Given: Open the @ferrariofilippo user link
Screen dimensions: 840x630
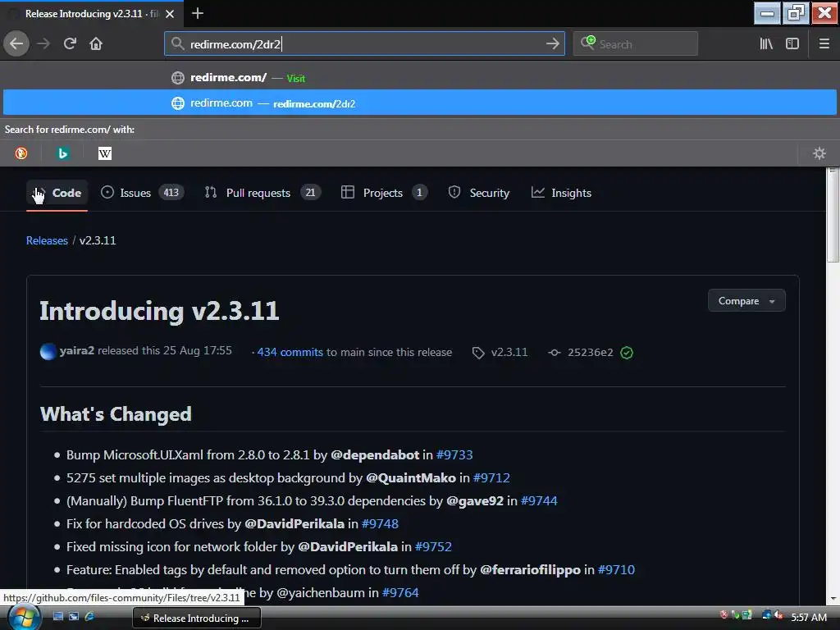Looking at the screenshot, I should pyautogui.click(x=531, y=570).
